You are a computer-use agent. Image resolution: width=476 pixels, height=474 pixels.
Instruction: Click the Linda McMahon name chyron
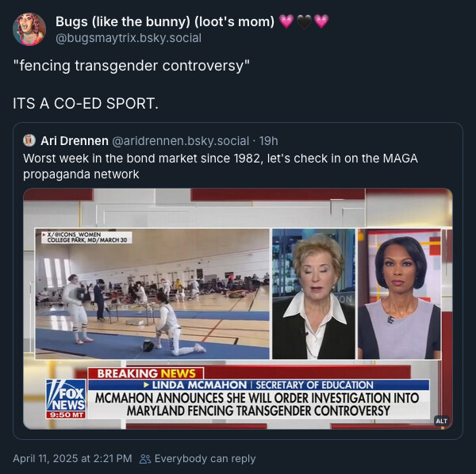tap(199, 385)
